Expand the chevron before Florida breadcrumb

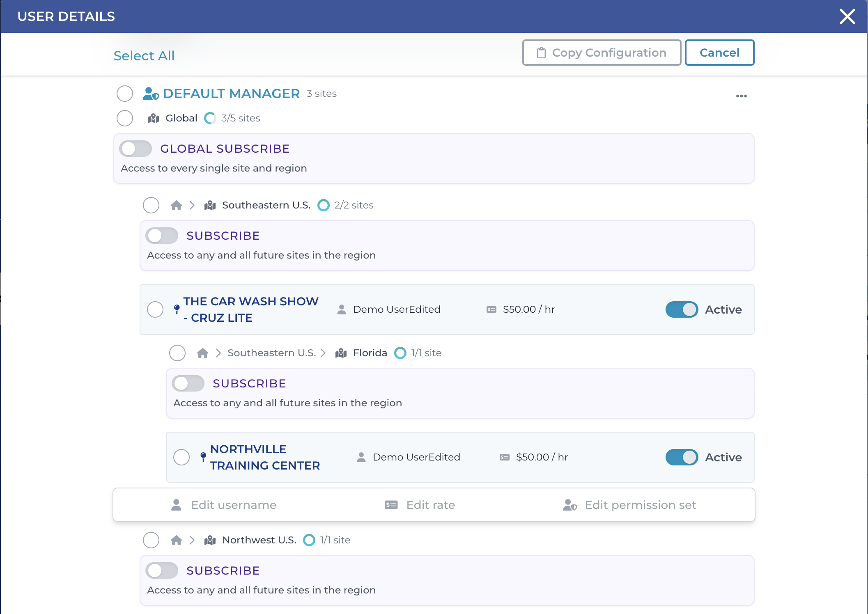[x=324, y=353]
